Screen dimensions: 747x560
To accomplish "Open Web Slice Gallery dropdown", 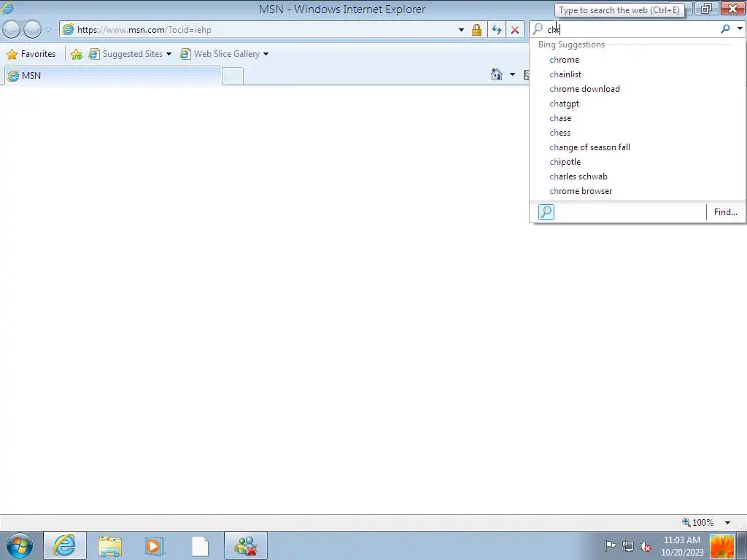I will click(224, 54).
